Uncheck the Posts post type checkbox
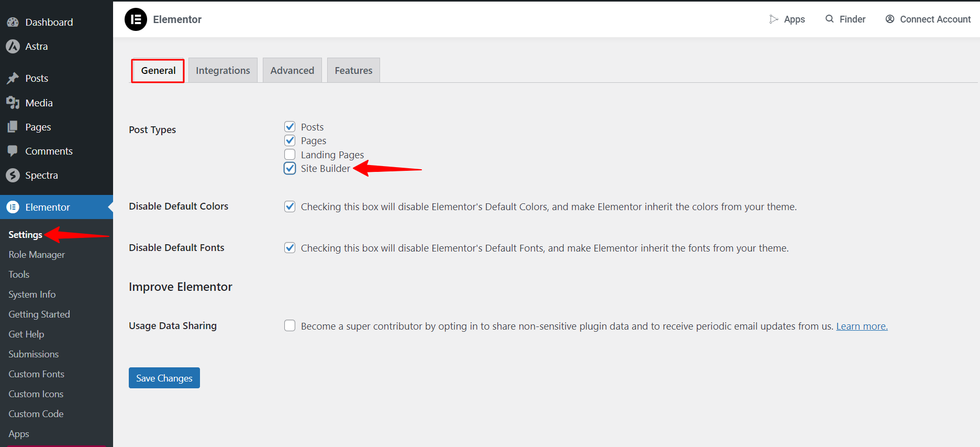 tap(289, 127)
